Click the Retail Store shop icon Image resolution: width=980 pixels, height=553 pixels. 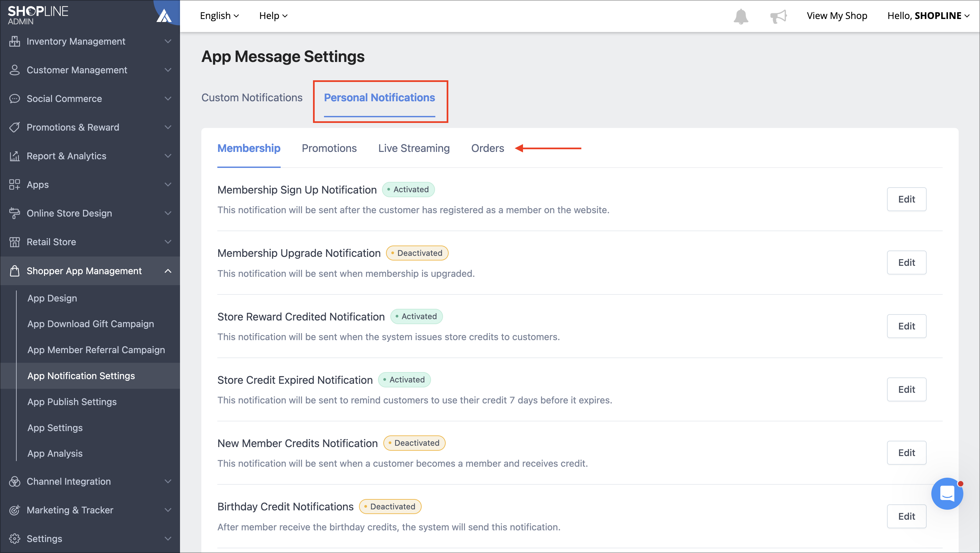pyautogui.click(x=14, y=242)
